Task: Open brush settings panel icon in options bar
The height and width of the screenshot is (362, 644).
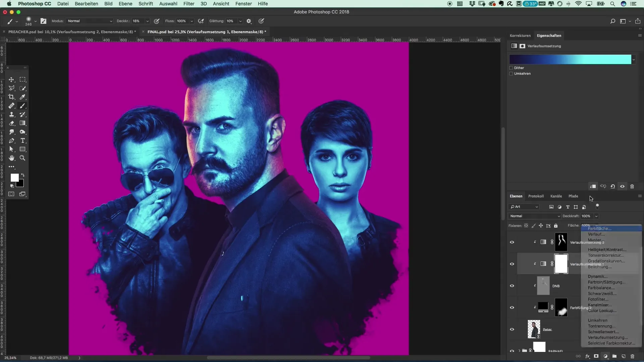Action: pyautogui.click(x=43, y=21)
